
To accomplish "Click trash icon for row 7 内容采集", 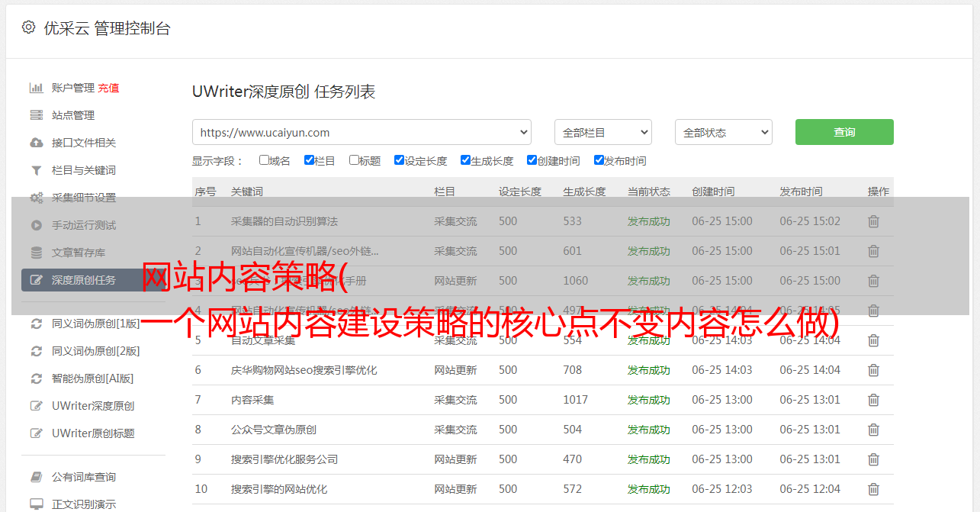I will click(873, 400).
